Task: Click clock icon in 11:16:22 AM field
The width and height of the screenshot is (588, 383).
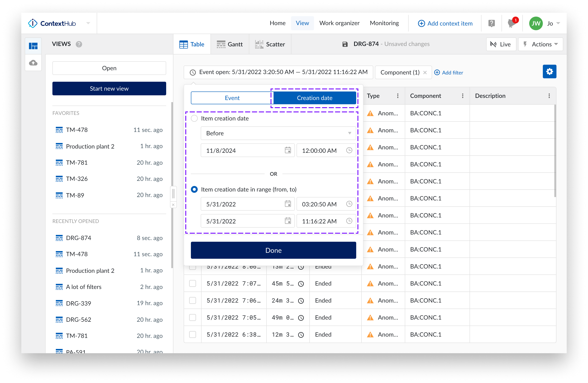Action: click(349, 221)
